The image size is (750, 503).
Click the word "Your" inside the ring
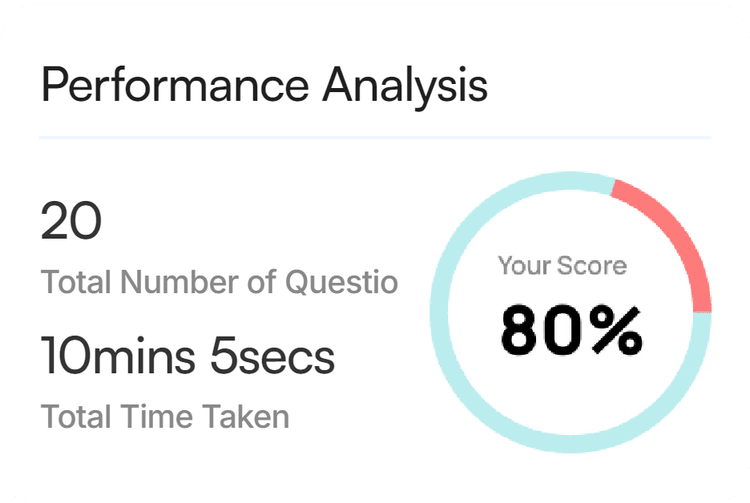525,266
